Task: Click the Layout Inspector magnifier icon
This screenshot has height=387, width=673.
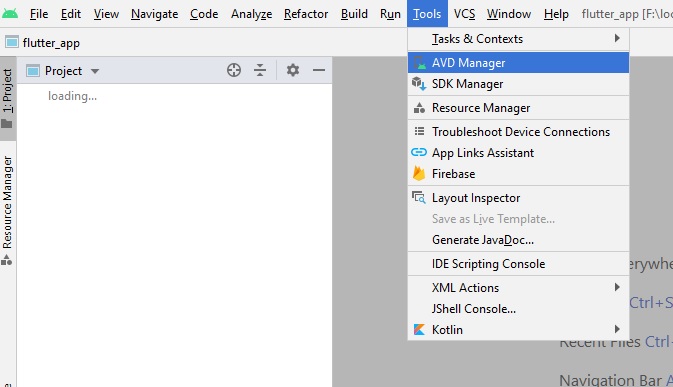Action: point(419,197)
